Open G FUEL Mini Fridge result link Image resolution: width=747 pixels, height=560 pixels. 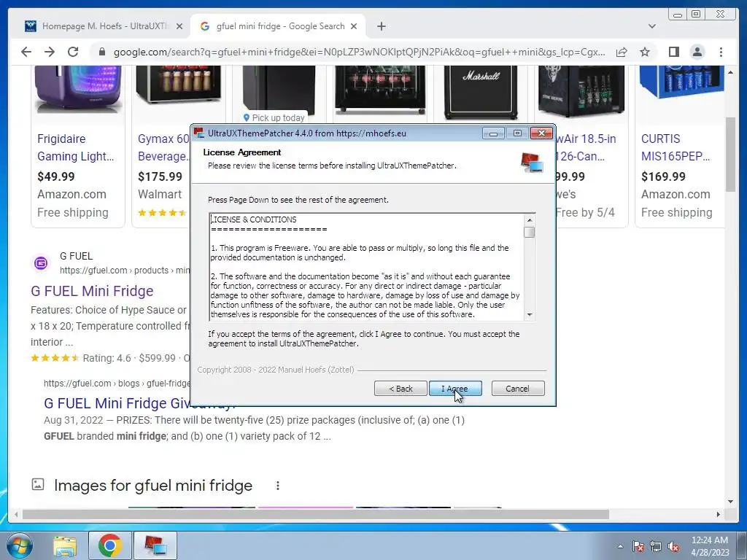(92, 291)
